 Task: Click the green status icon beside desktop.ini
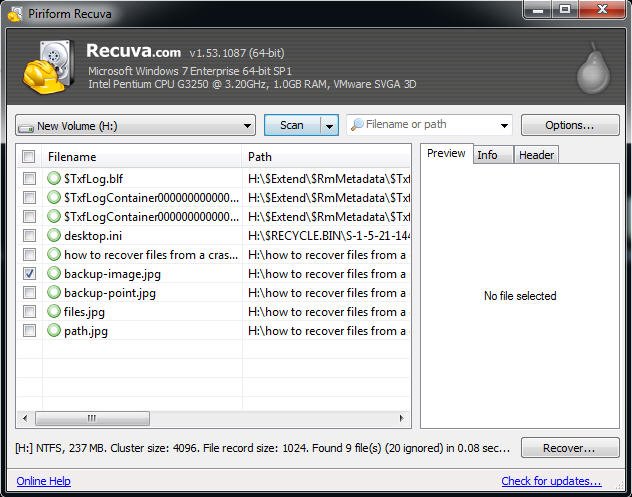[x=54, y=235]
